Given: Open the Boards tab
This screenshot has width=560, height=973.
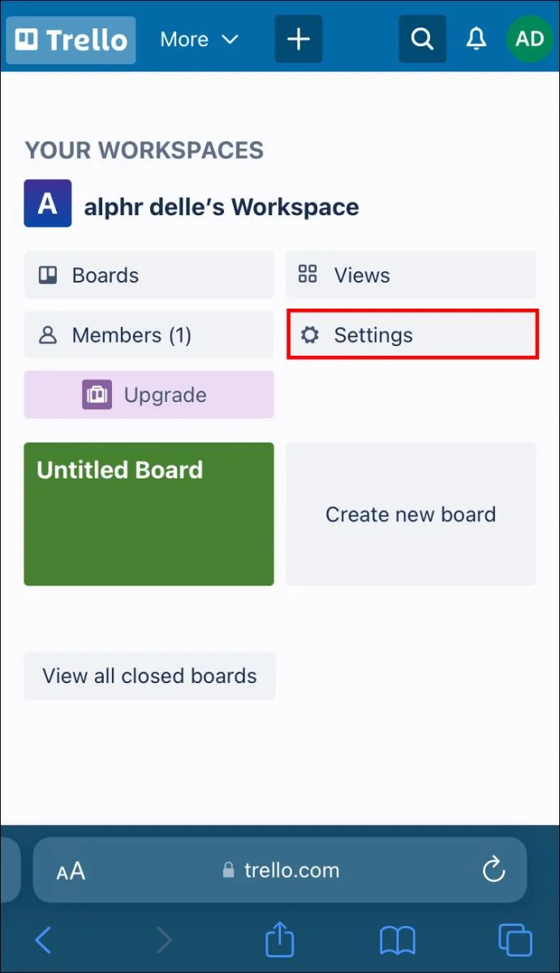Looking at the screenshot, I should point(149,275).
